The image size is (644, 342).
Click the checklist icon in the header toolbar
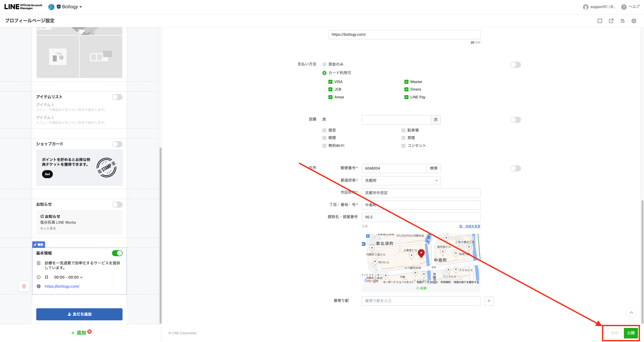click(x=622, y=21)
